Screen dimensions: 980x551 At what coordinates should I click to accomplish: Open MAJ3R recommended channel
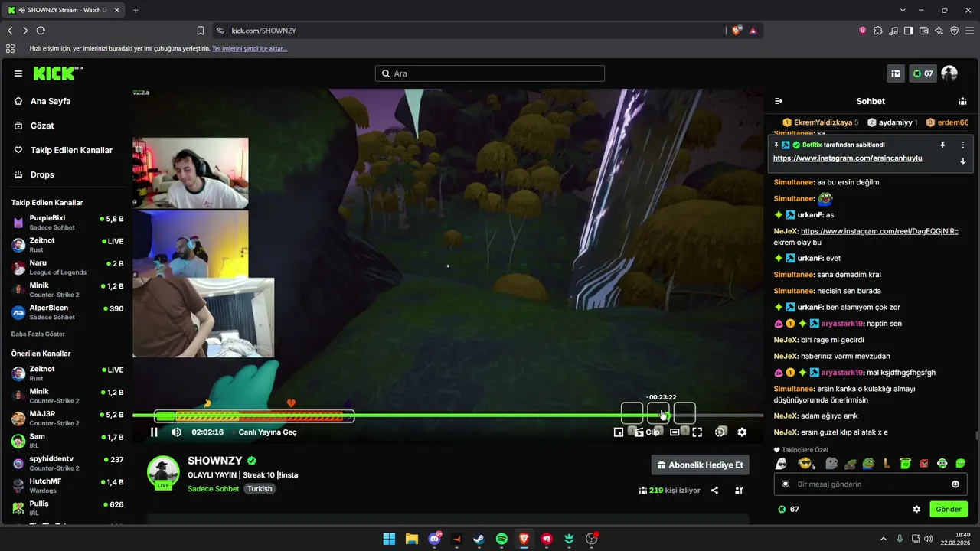[67, 419]
